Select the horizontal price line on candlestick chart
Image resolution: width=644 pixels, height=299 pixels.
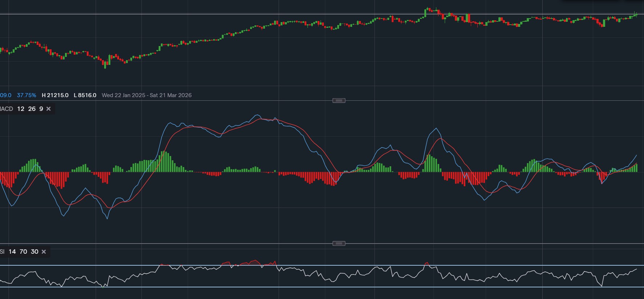(218, 14)
